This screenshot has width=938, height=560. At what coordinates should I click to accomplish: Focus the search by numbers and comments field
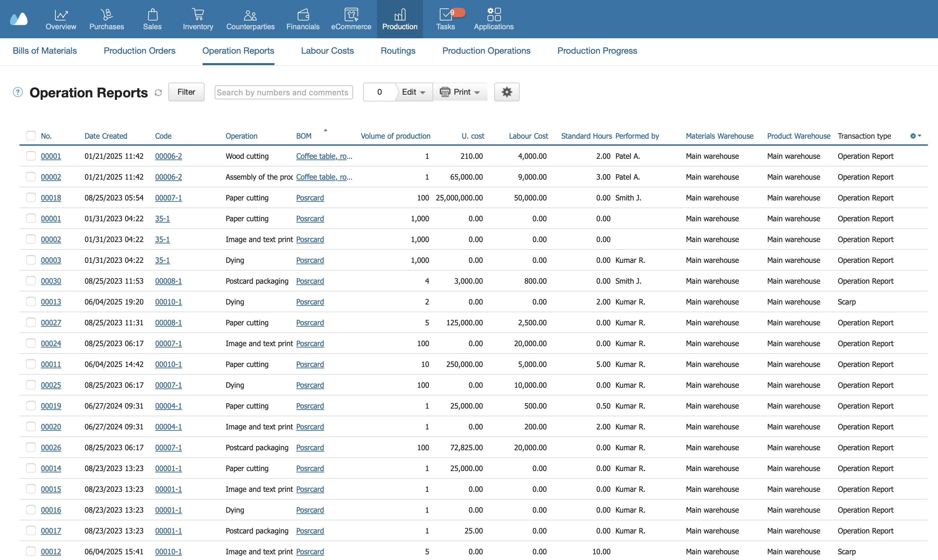click(x=284, y=92)
